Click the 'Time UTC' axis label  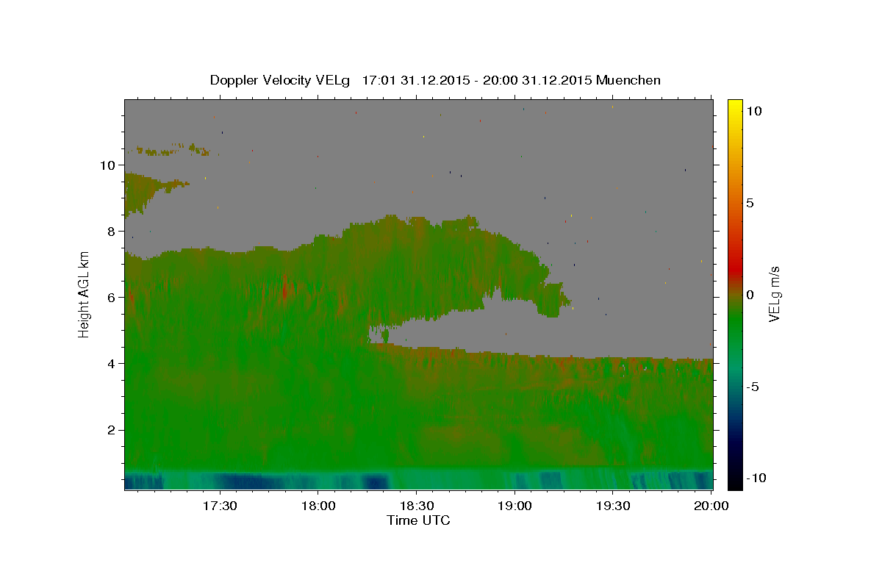[418, 520]
